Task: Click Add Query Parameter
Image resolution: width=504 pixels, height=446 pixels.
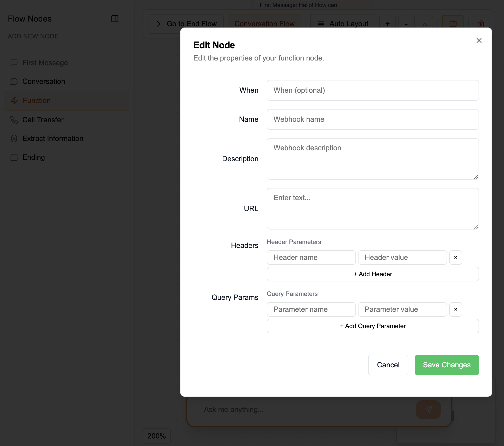Action: coord(373,326)
